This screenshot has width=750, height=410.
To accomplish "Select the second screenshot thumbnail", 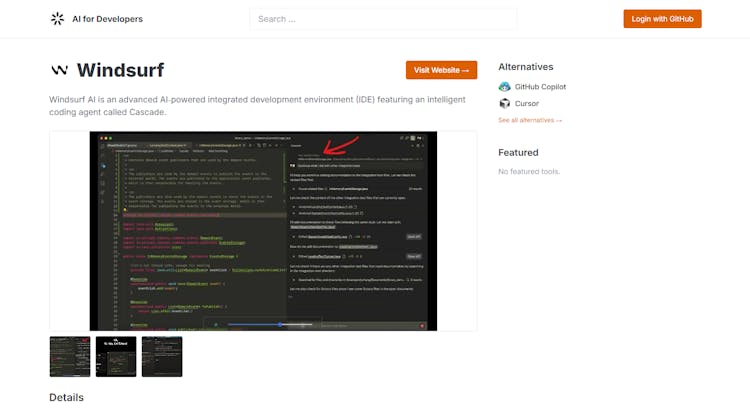I will click(x=116, y=356).
